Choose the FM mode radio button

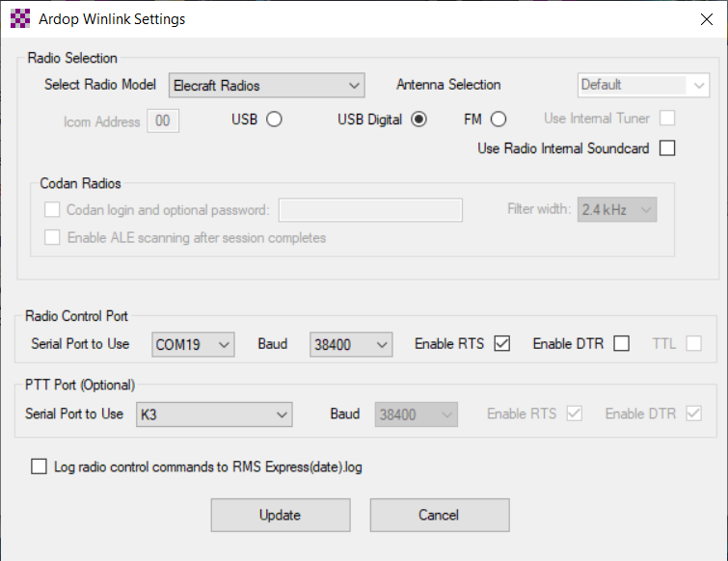tap(498, 120)
